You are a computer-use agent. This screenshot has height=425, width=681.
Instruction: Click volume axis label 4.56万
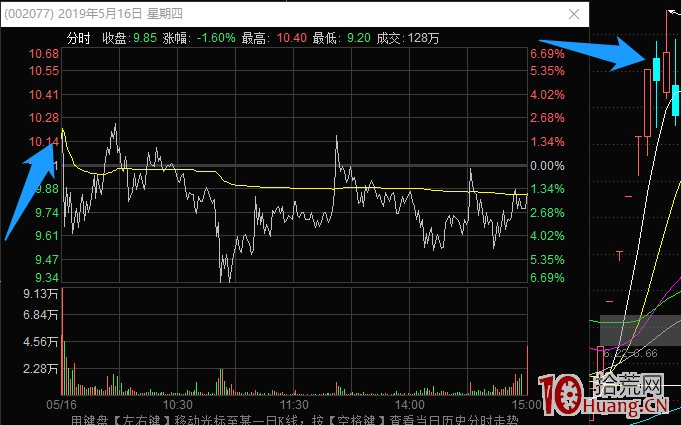[40, 342]
